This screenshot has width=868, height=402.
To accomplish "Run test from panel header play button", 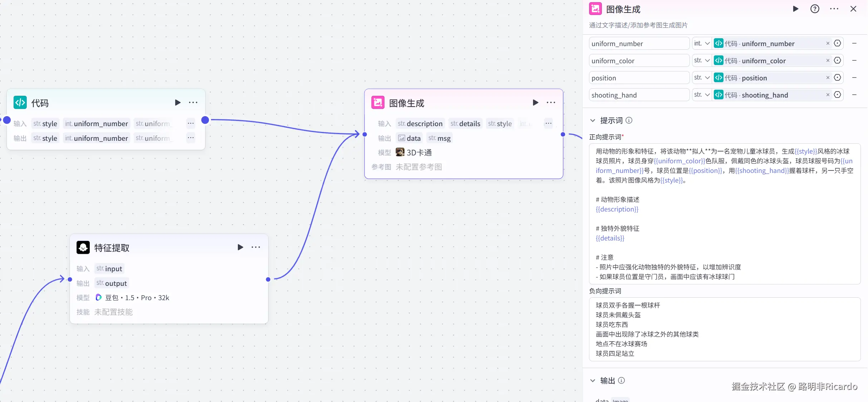I will point(795,9).
